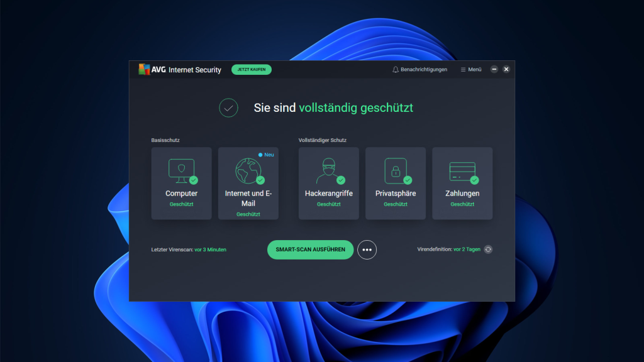644x362 pixels.
Task: Click the 'Basisschutz' heading
Action: (165, 140)
